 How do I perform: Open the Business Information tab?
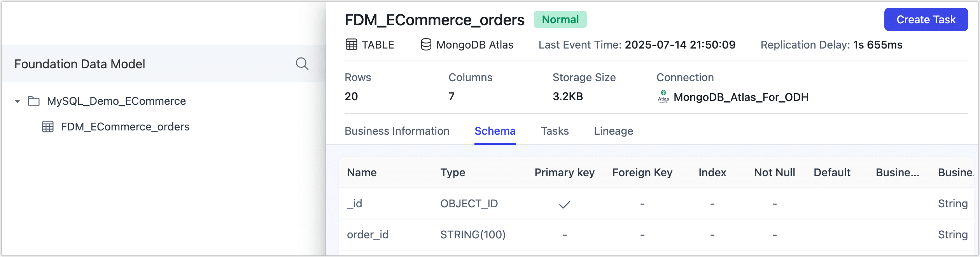pyautogui.click(x=397, y=131)
